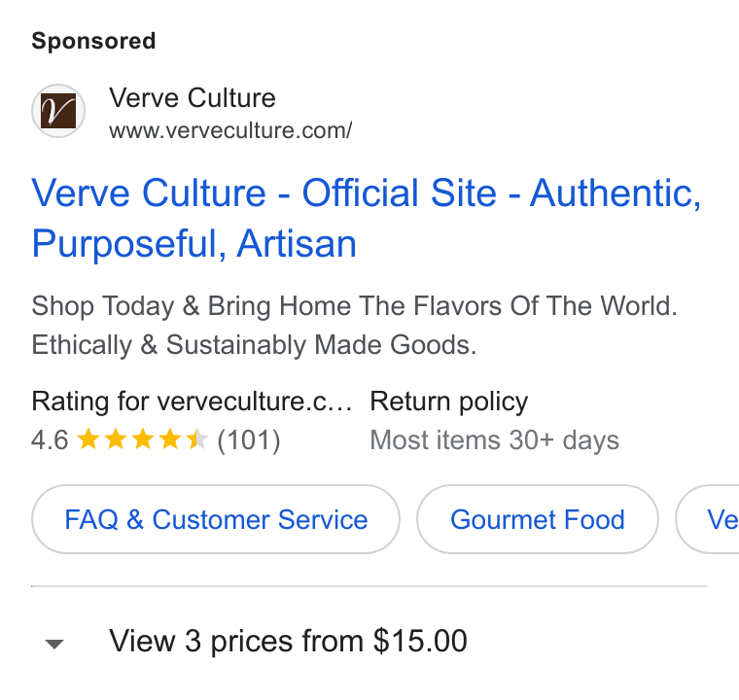Select the Gourmet Food chip
The image size is (739, 700).
(x=538, y=519)
